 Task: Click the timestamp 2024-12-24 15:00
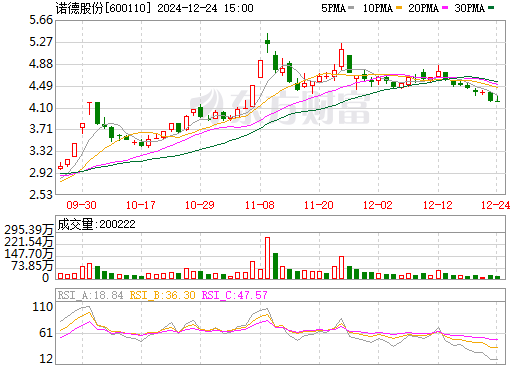(x=205, y=8)
